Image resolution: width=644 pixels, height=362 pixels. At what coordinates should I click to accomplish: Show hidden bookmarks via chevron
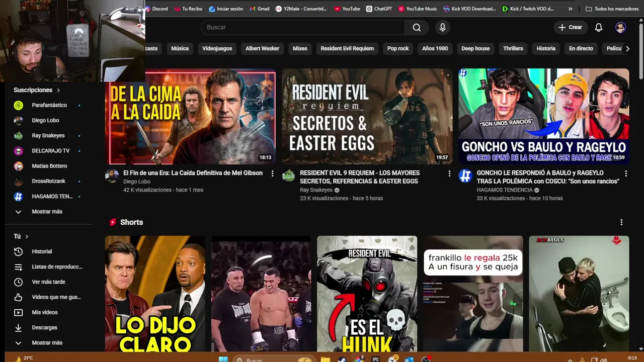(570, 9)
